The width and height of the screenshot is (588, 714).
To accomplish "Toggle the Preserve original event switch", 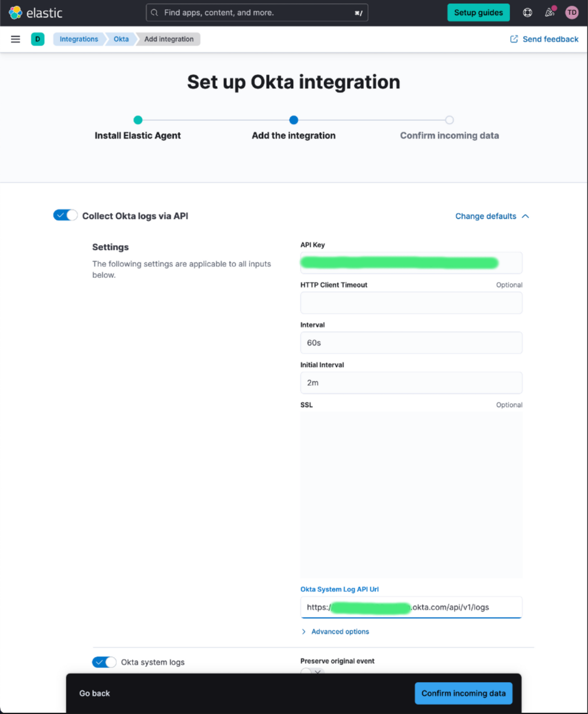I will pyautogui.click(x=312, y=671).
